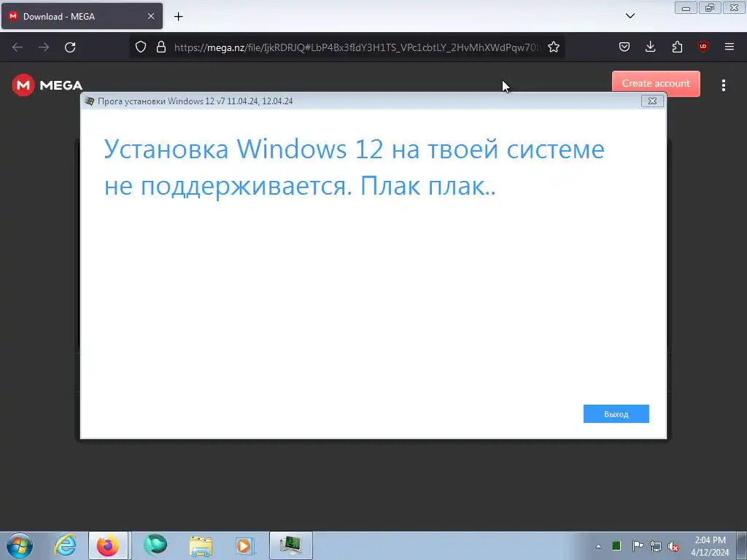The width and height of the screenshot is (747, 560).
Task: Open uBlock Origin extension icon
Action: pyautogui.click(x=703, y=47)
